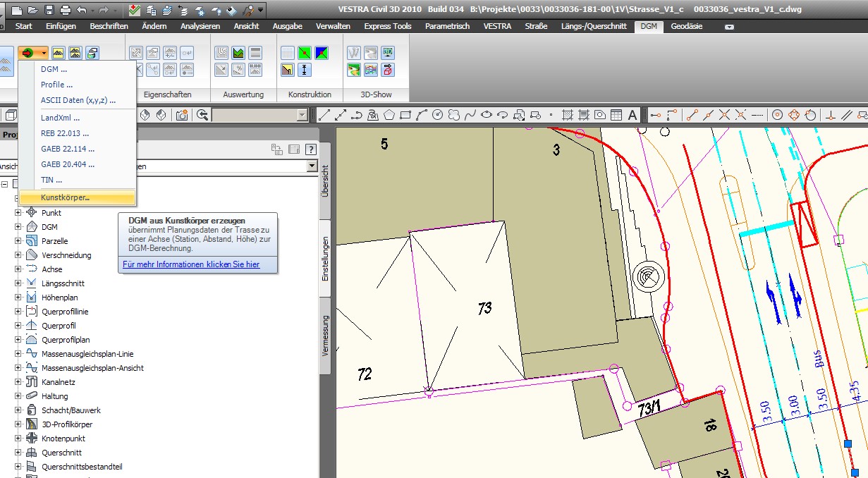Select Höhenplan in the project tree
Viewport: 868px width, 478px height.
(60, 298)
